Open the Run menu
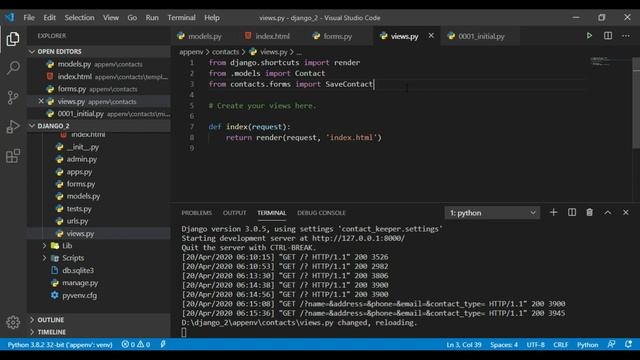 point(152,18)
